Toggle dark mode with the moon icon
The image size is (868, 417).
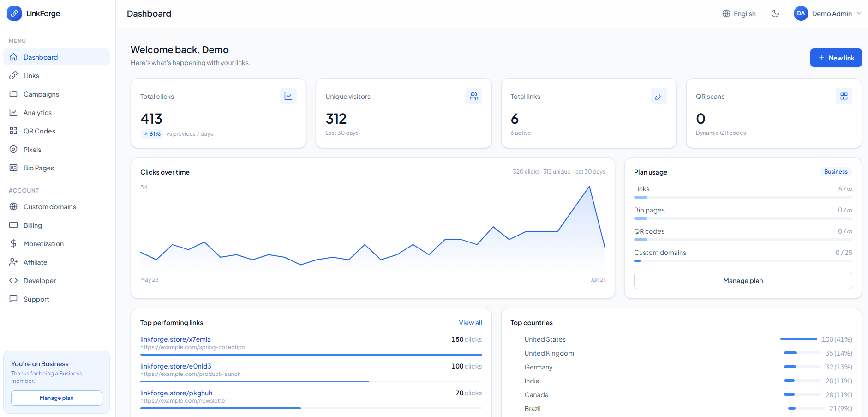tap(775, 13)
